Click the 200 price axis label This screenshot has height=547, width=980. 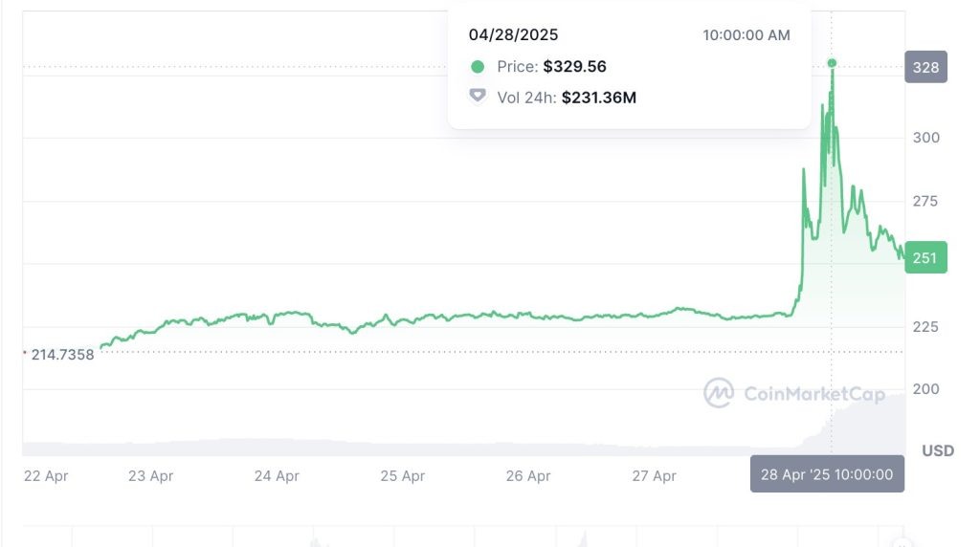coord(925,389)
